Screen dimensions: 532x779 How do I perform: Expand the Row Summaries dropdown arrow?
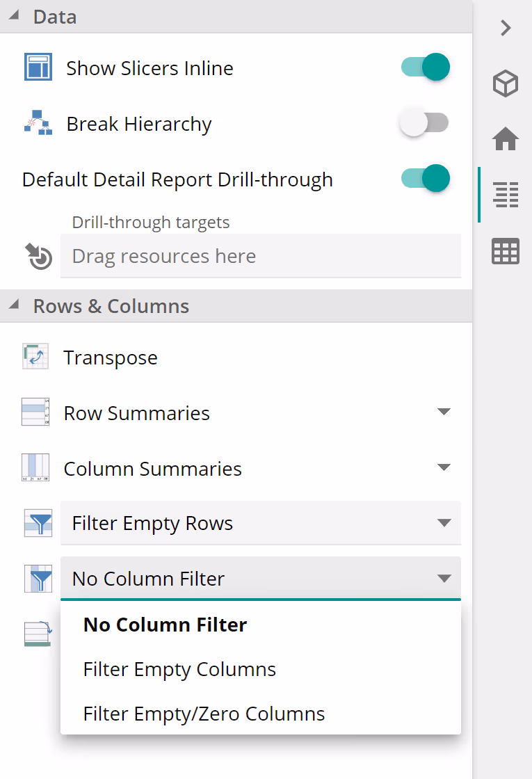pyautogui.click(x=444, y=412)
